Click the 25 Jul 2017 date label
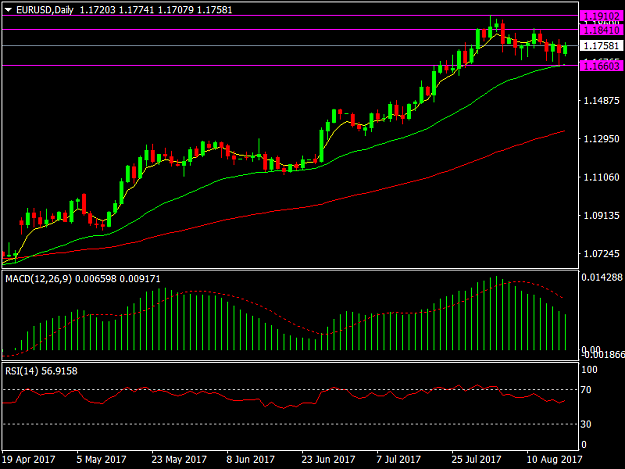This screenshot has height=469, width=625. point(476,459)
